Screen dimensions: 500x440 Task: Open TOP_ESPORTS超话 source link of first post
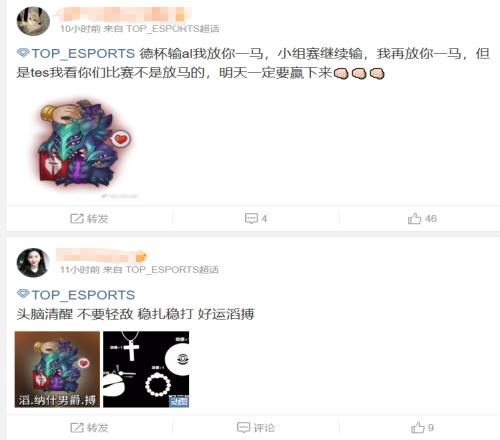[173, 29]
